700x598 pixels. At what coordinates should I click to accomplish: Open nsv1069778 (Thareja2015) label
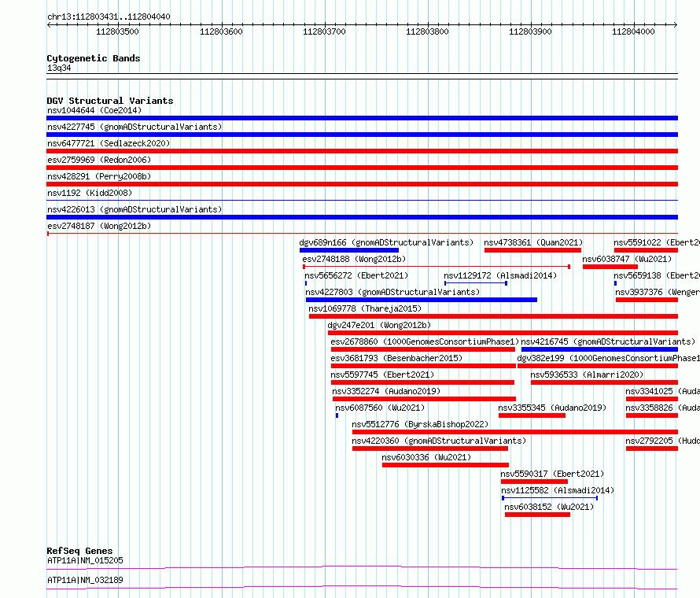365,308
